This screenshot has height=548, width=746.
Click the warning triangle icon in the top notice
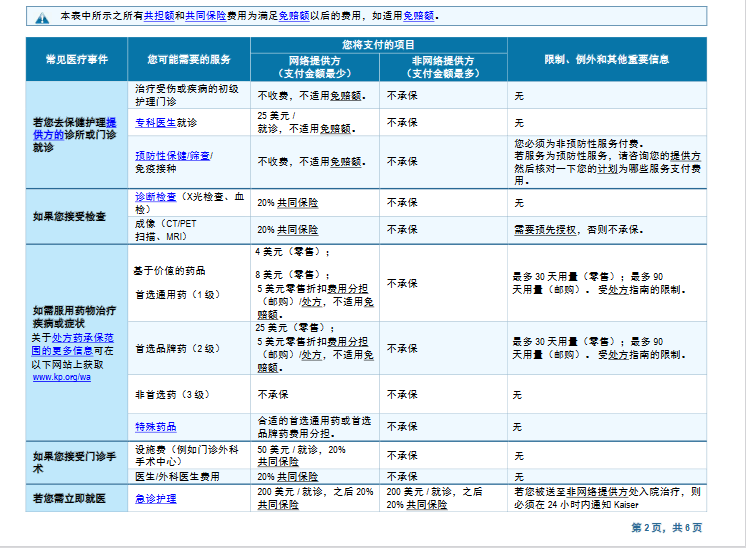point(42,18)
